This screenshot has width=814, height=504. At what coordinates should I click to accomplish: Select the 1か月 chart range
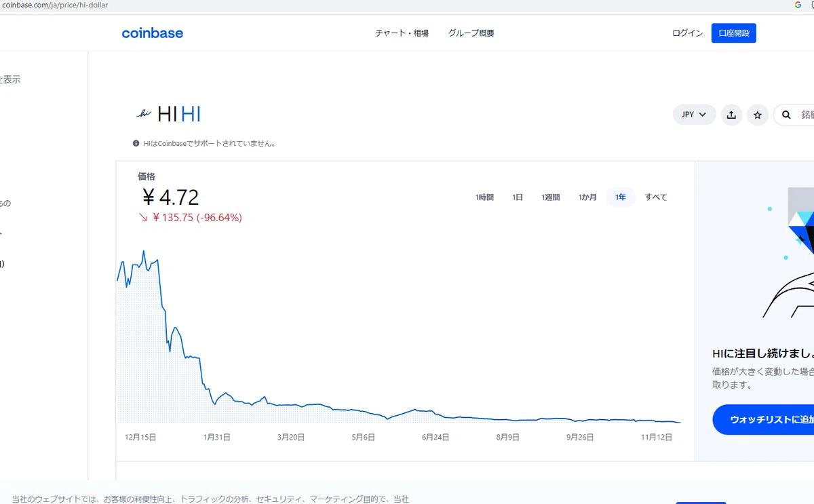tap(587, 197)
